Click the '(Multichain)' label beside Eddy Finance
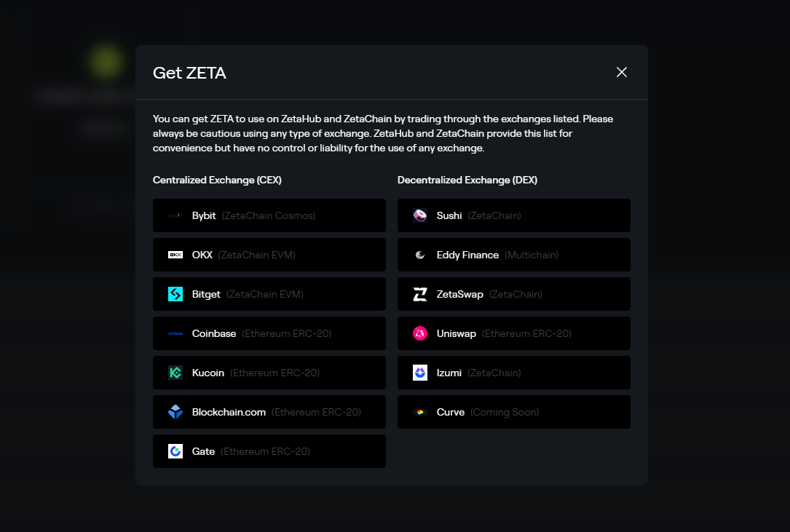This screenshot has height=532, width=790. tap(532, 255)
